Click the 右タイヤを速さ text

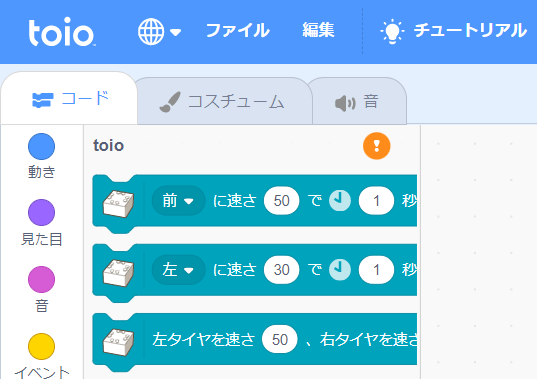click(x=369, y=339)
